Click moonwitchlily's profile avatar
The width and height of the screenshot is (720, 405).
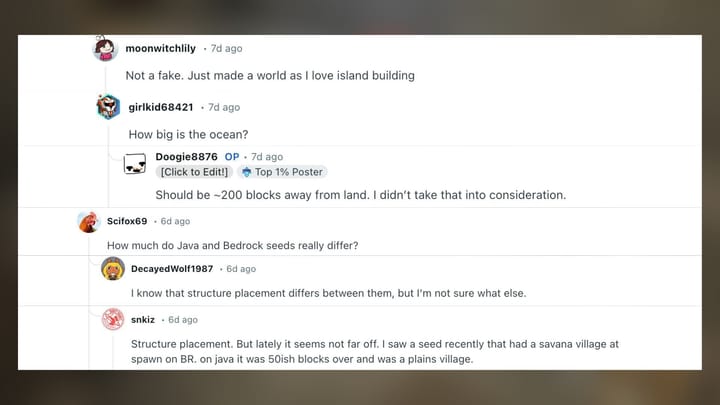[x=105, y=49]
